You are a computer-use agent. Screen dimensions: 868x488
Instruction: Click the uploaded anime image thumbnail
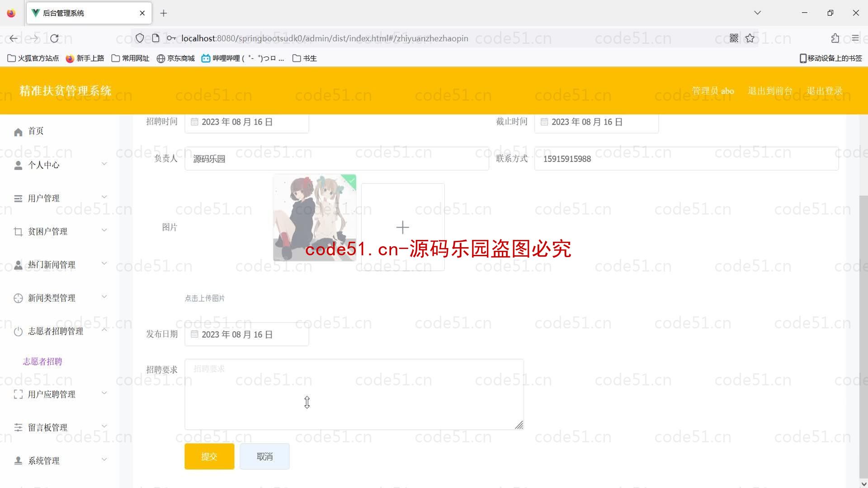coord(315,218)
